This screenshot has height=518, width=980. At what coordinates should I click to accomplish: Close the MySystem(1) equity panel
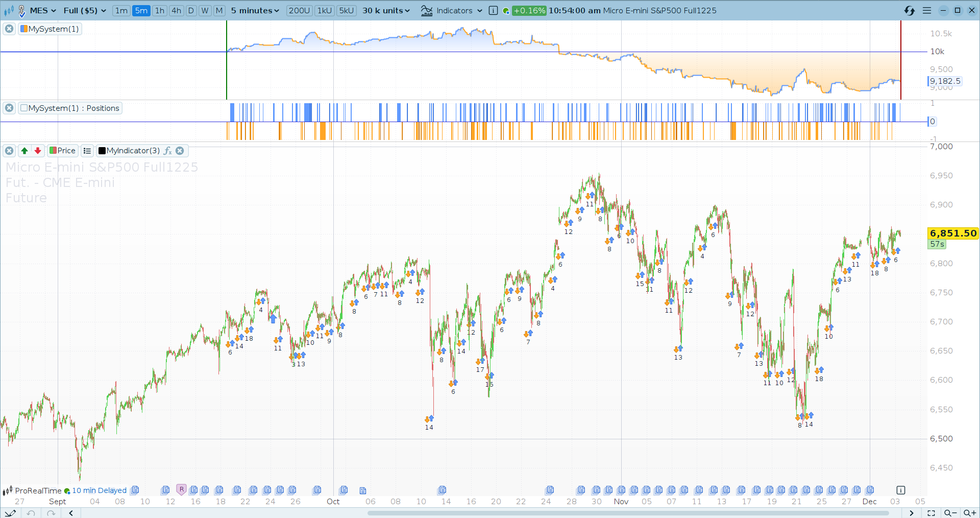point(9,29)
